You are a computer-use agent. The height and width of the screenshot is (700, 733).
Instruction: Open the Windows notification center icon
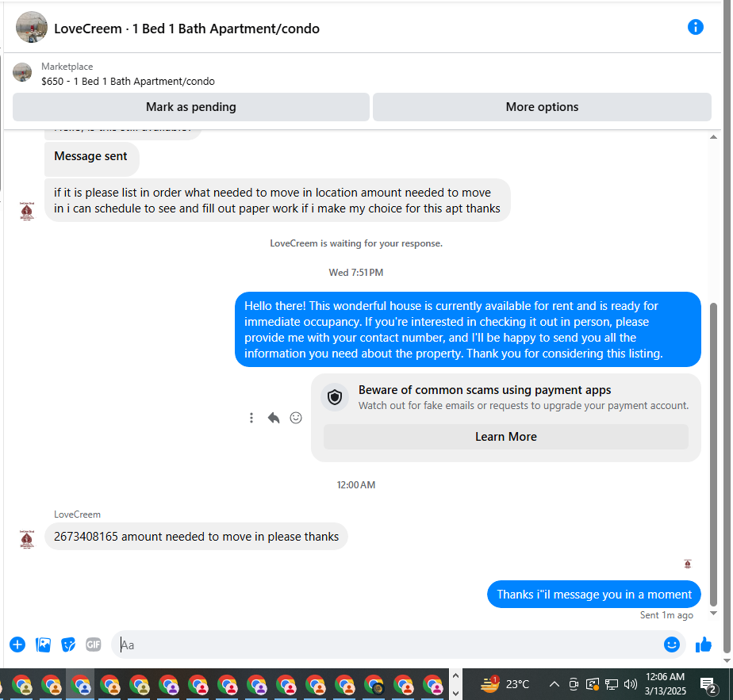708,685
